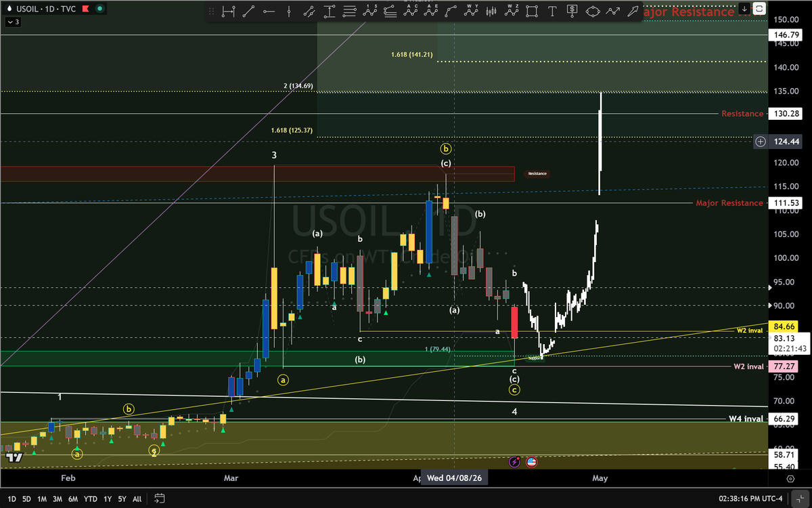Open the lightning event marker on the time axis
This screenshot has width=812, height=508.
[514, 462]
